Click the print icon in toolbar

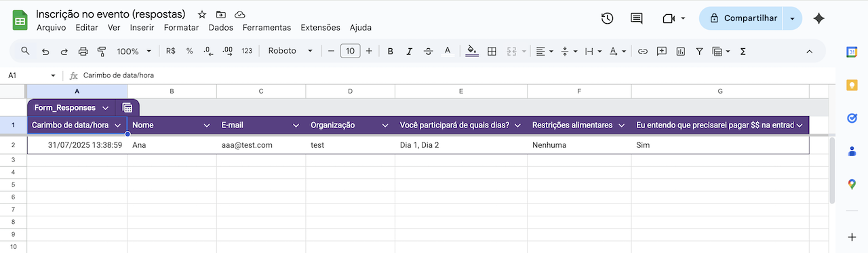(x=83, y=51)
